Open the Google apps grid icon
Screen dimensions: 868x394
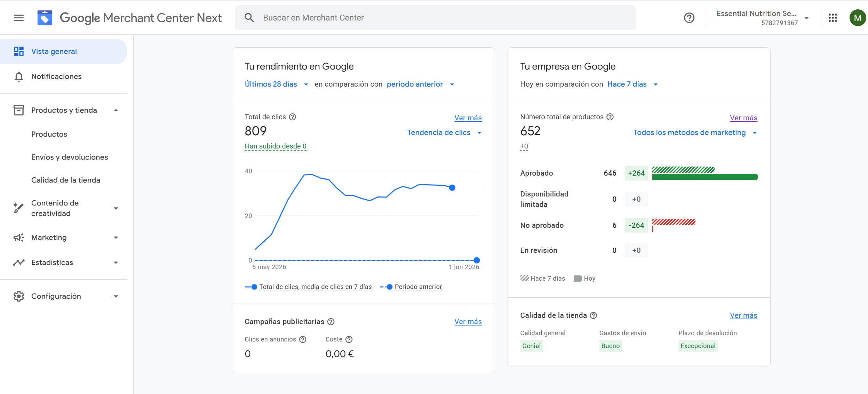pos(833,18)
